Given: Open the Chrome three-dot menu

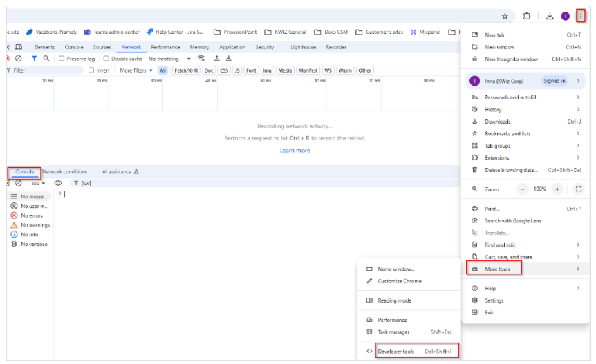Looking at the screenshot, I should click(580, 16).
